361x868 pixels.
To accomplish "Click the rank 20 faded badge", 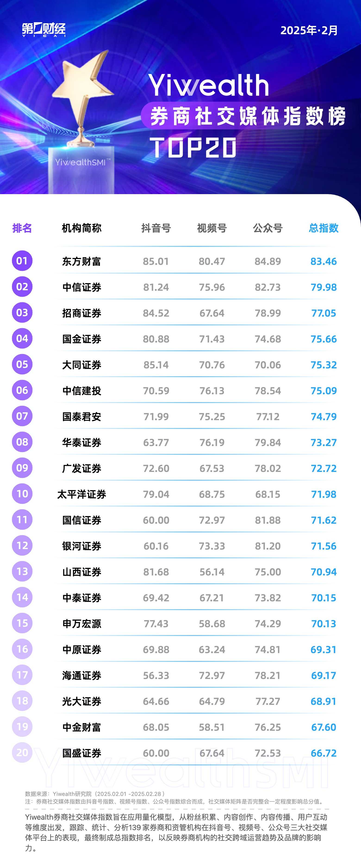I will pos(22,752).
